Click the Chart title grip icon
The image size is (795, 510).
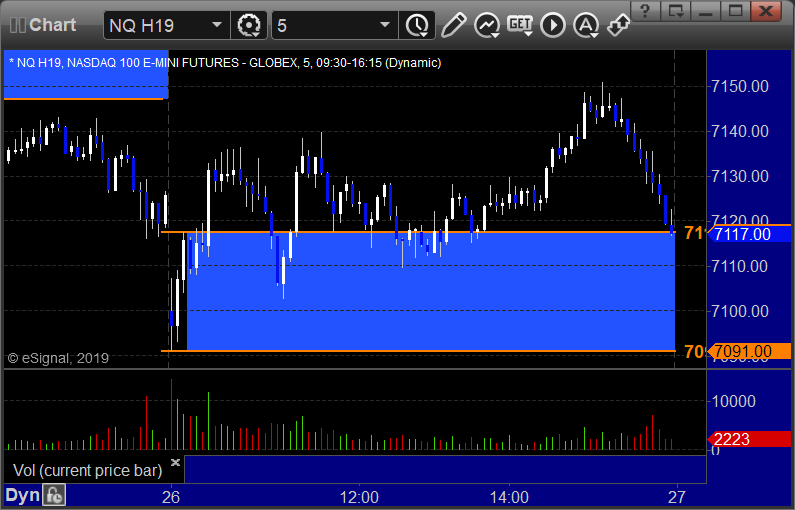(x=18, y=25)
